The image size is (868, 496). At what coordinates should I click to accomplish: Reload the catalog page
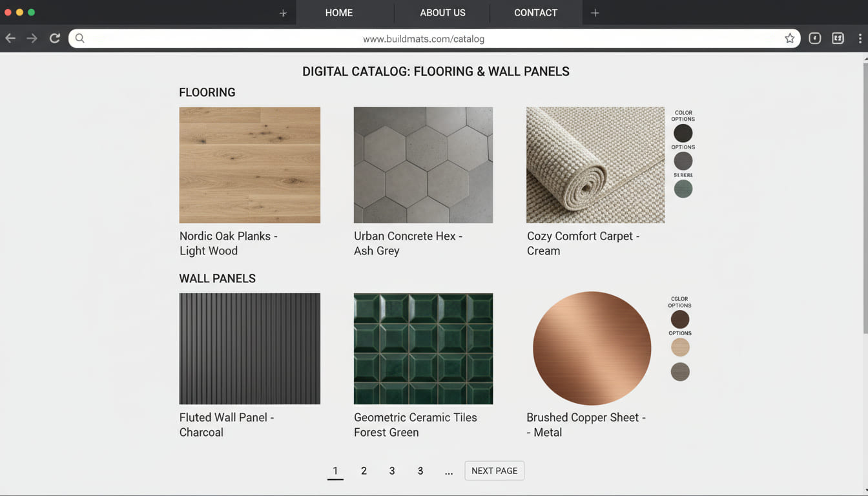pyautogui.click(x=55, y=39)
